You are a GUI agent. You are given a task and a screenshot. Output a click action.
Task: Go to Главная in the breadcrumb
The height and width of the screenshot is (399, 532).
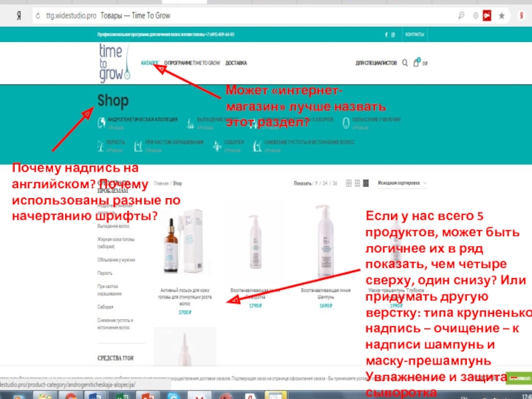pyautogui.click(x=161, y=184)
